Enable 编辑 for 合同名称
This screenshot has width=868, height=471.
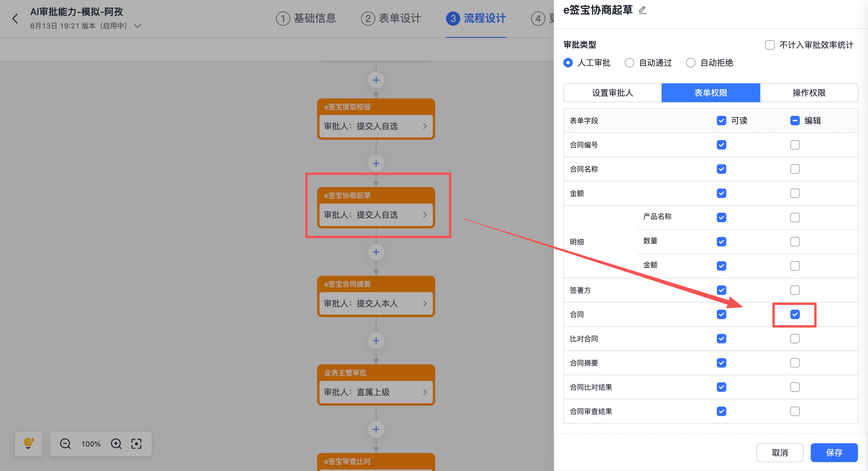tap(795, 169)
